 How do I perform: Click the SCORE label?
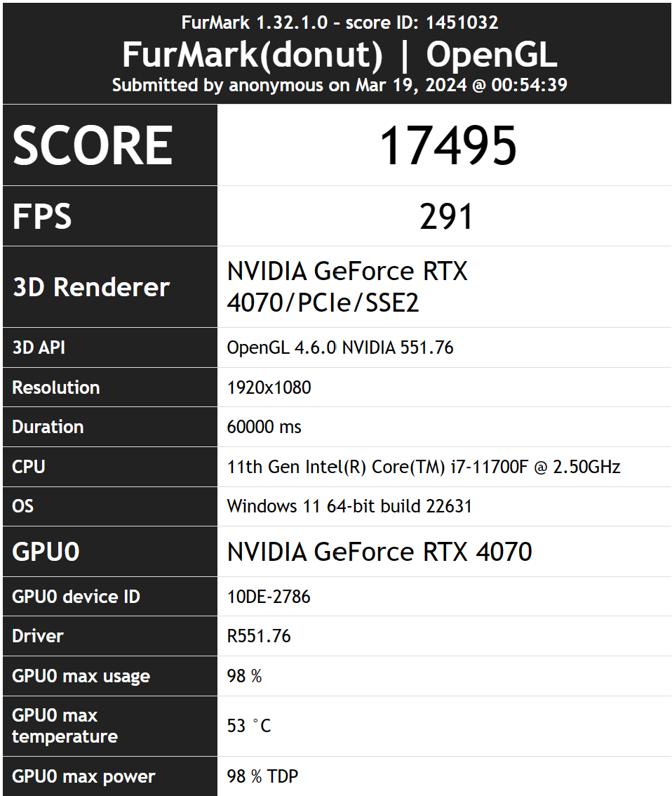click(93, 145)
